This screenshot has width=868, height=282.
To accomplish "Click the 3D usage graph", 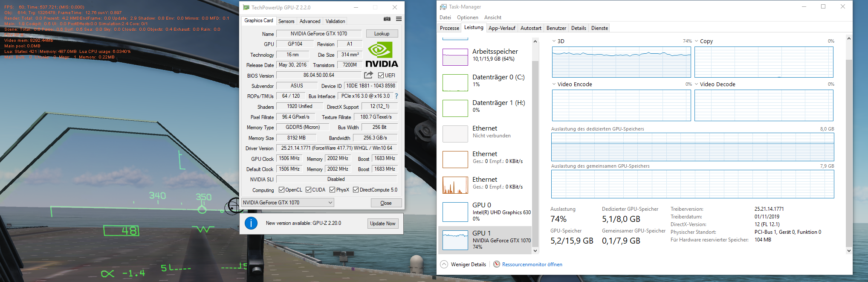I will pyautogui.click(x=621, y=62).
